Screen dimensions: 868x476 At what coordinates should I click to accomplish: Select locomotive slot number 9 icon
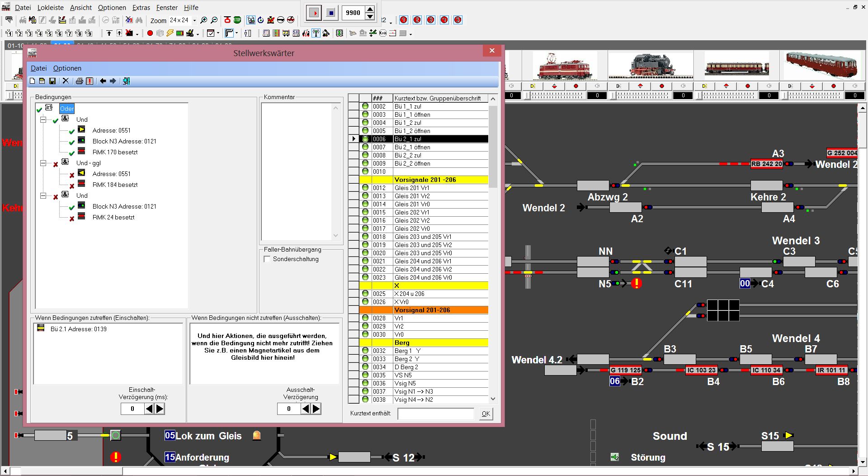click(x=88, y=33)
